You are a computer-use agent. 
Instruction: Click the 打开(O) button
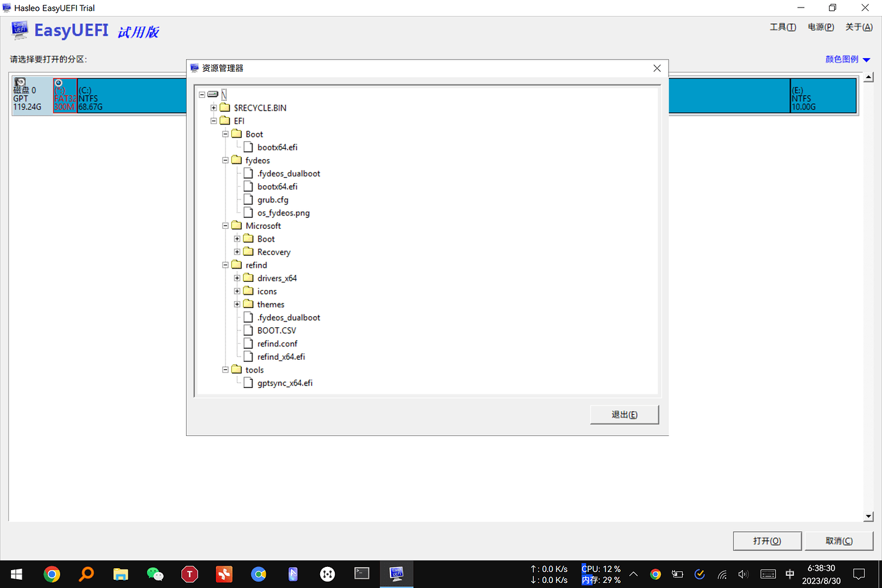coord(766,541)
